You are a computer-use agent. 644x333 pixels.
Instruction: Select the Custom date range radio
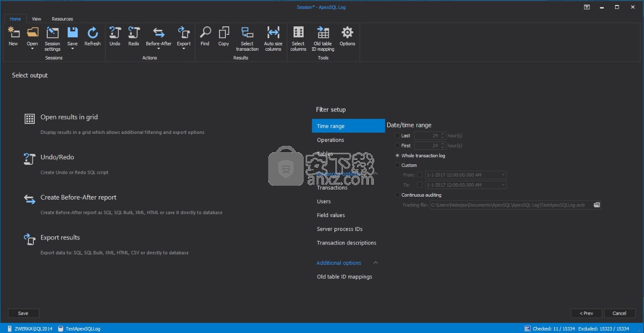[x=397, y=165]
